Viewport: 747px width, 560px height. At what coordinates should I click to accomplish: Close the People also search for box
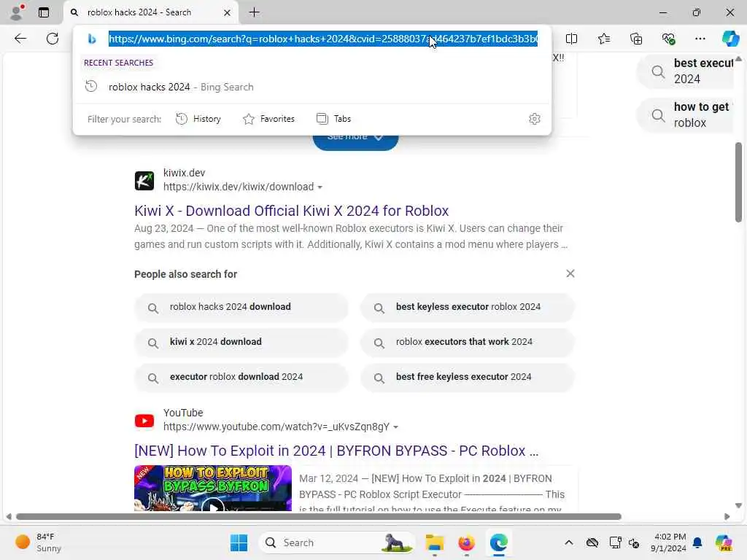[570, 273]
